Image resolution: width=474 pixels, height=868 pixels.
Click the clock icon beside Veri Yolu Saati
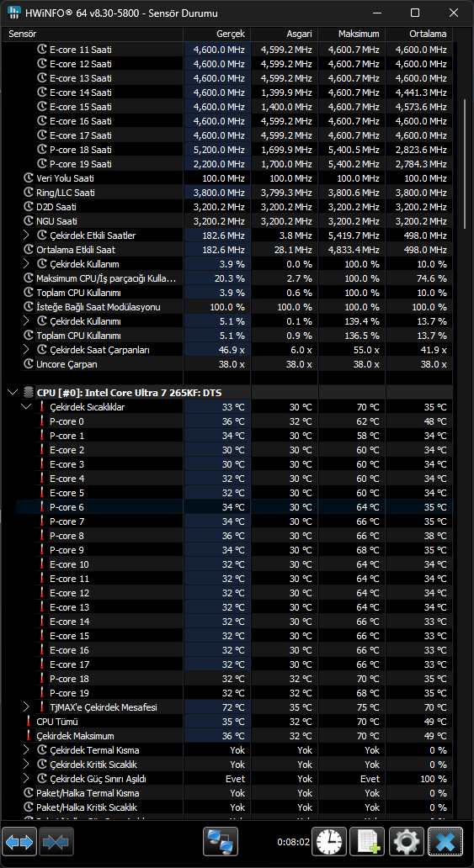[x=29, y=178]
